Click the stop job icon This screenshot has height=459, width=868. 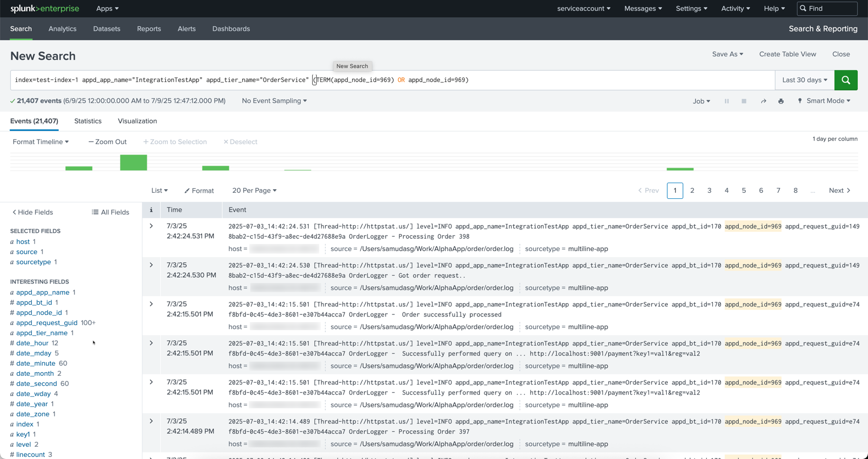point(744,101)
